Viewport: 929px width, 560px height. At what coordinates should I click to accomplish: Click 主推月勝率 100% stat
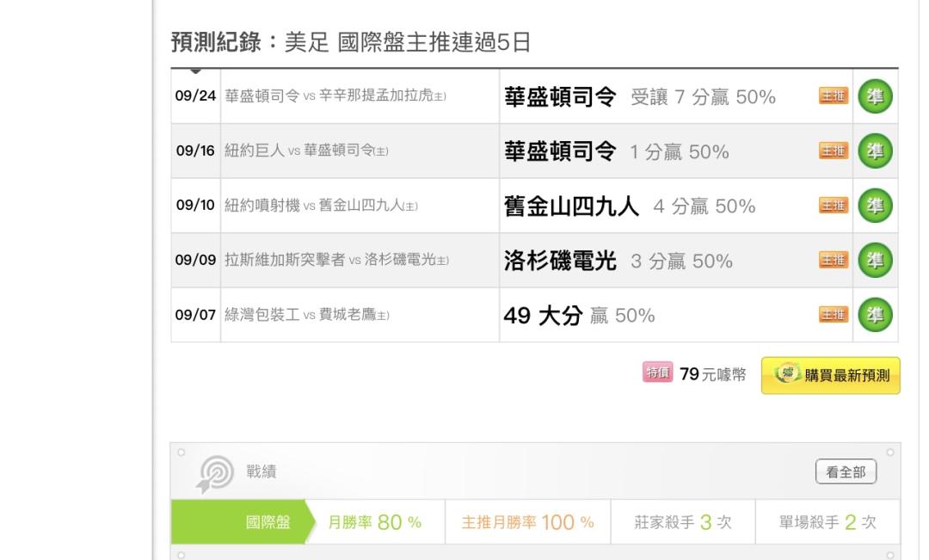[527, 522]
